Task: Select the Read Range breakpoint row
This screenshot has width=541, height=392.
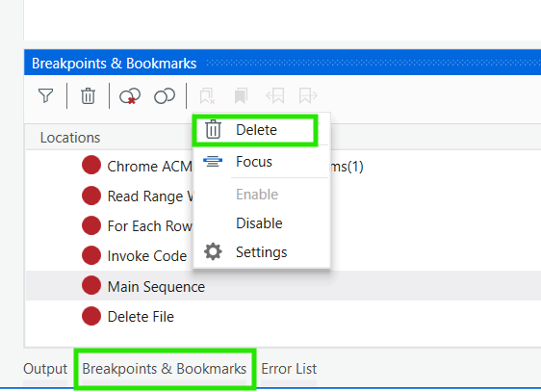Action: point(283,196)
